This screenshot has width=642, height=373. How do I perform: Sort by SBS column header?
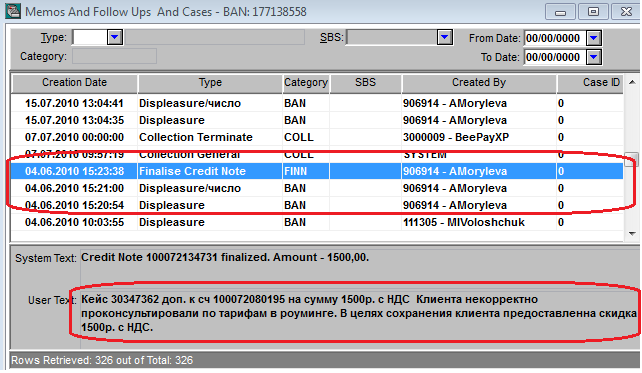click(365, 83)
